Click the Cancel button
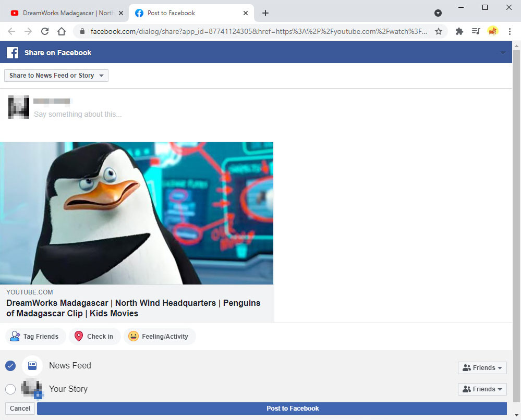 [x=20, y=409]
